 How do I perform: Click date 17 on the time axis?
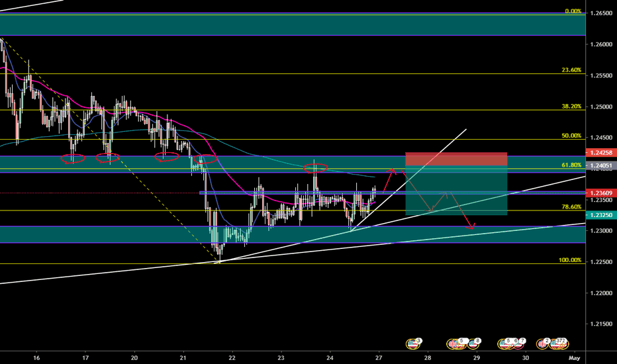[x=85, y=357]
